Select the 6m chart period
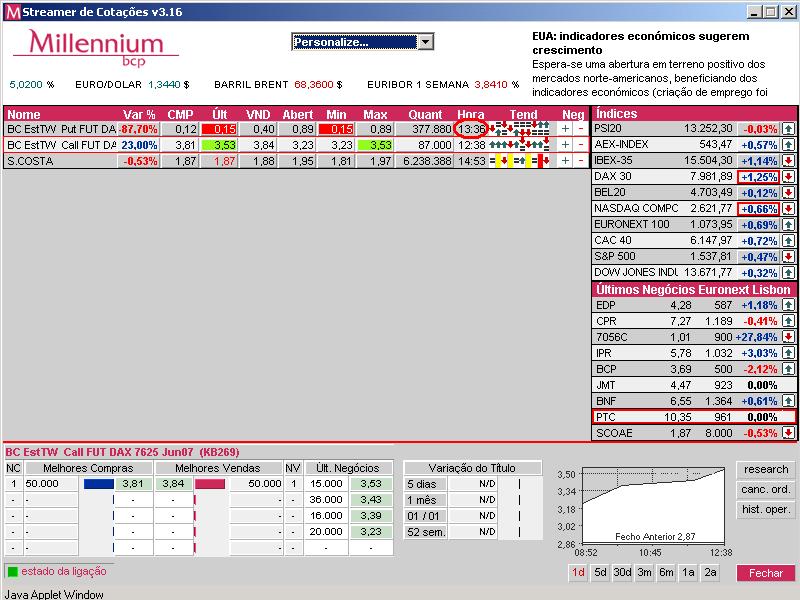Screen dimensions: 800x600 (666, 572)
